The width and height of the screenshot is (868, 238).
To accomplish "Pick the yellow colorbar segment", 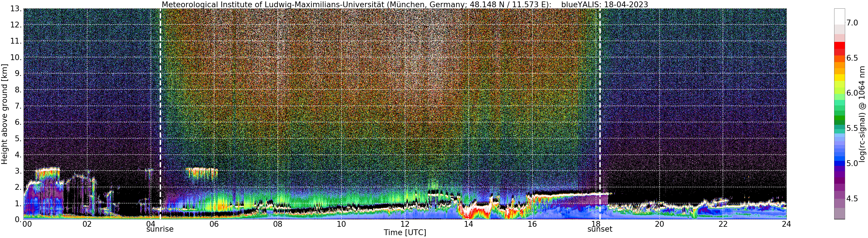I will pos(839,77).
